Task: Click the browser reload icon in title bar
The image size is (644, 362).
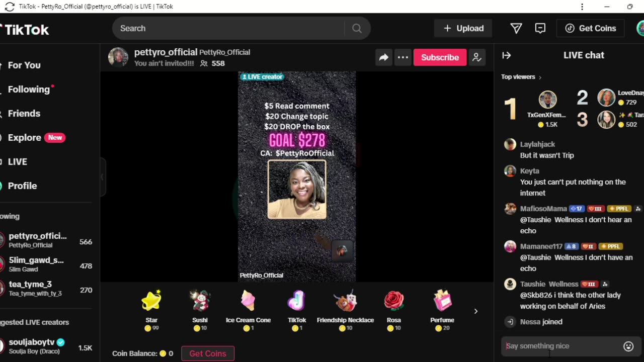Action: tap(9, 7)
